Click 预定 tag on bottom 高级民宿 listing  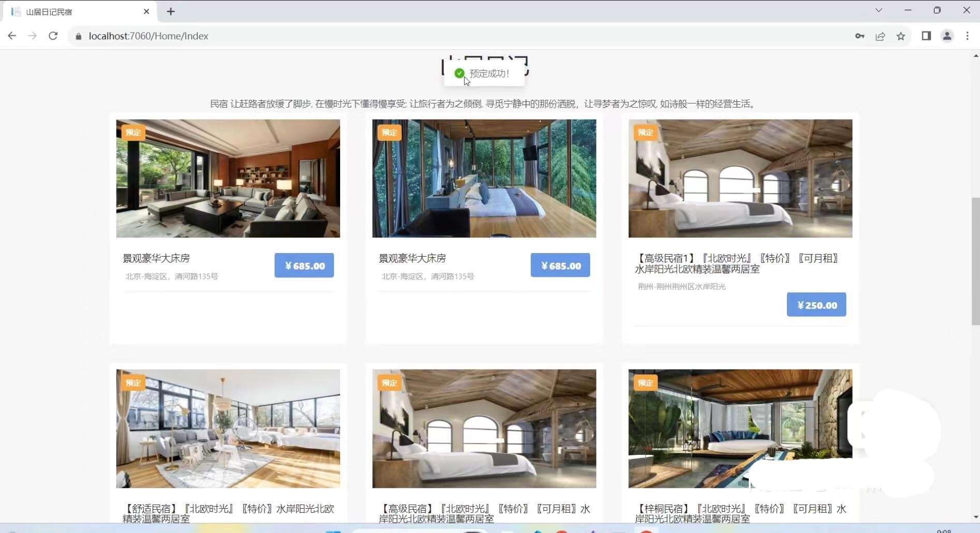pos(389,383)
